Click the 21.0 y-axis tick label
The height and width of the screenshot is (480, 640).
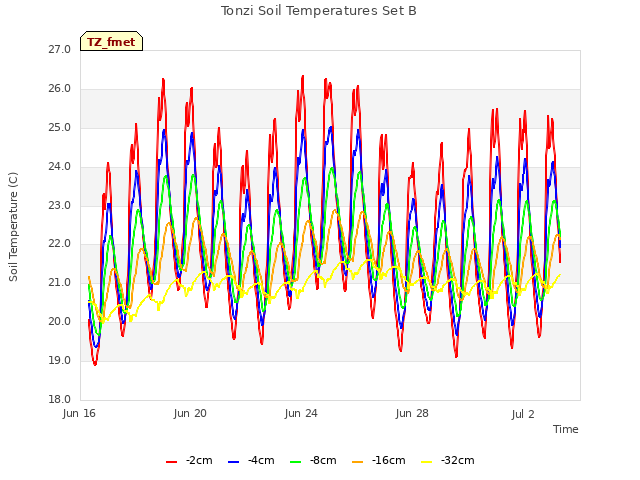(60, 282)
